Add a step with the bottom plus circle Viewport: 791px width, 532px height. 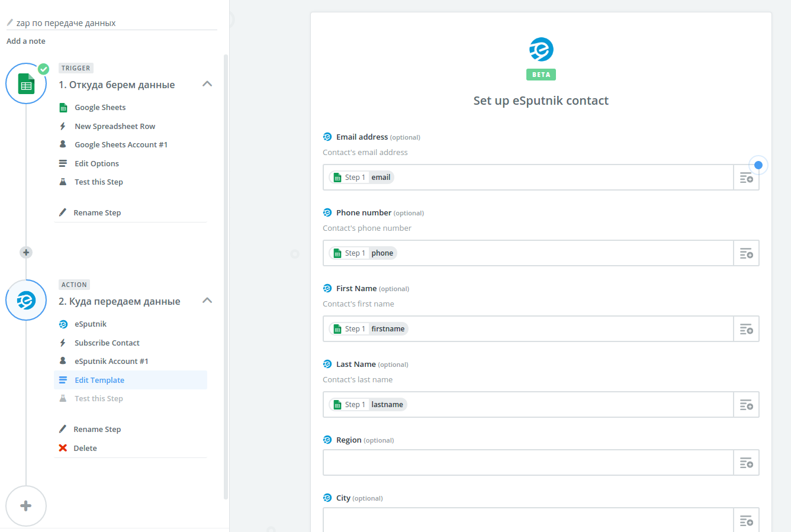26,506
